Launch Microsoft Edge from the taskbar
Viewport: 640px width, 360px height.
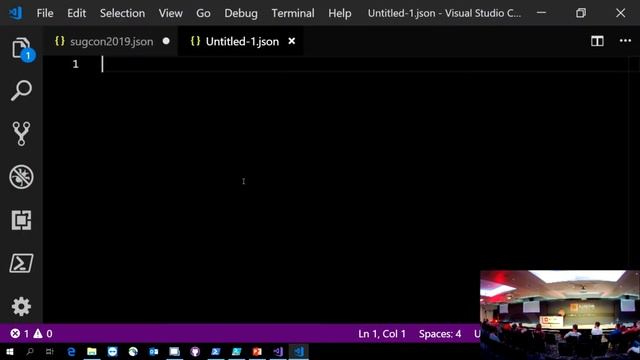click(71, 351)
